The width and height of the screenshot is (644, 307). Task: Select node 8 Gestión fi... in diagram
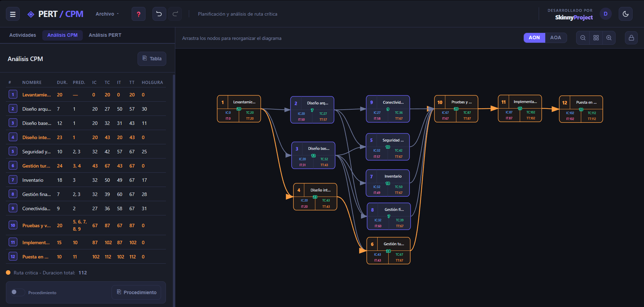(x=389, y=216)
